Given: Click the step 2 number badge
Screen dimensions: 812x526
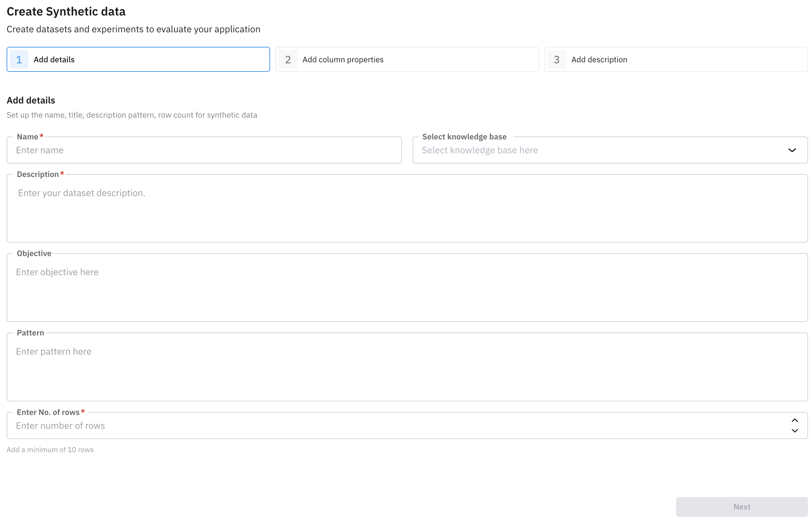Looking at the screenshot, I should [288, 60].
